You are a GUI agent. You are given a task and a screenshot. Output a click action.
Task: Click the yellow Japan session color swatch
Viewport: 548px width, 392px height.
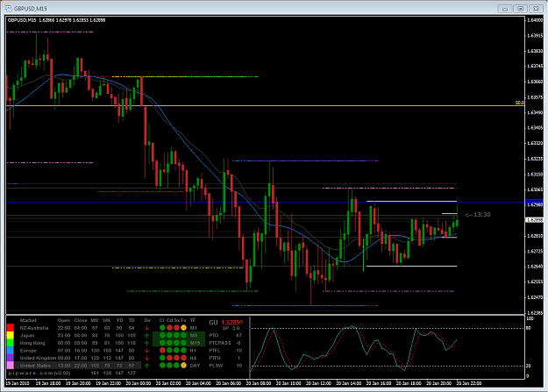[x=11, y=335]
